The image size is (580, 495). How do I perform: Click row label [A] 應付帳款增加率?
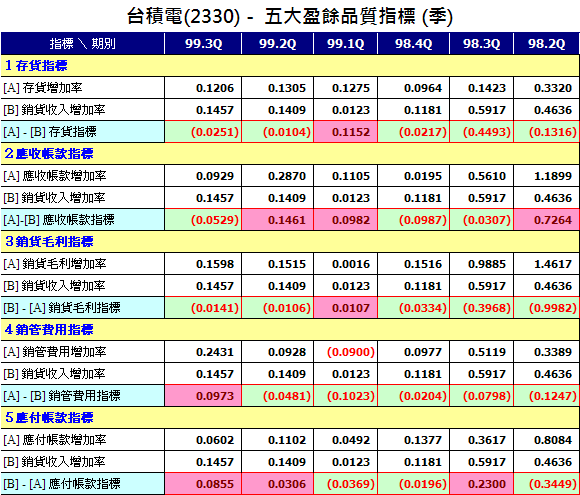point(55,440)
